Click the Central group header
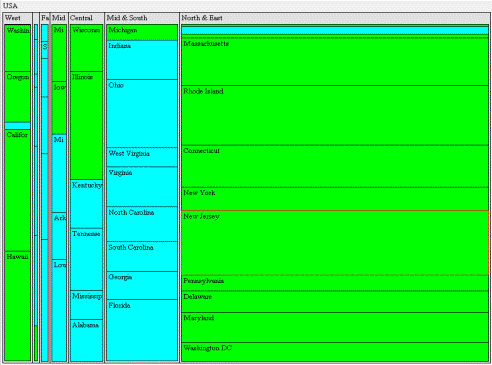 (86, 18)
